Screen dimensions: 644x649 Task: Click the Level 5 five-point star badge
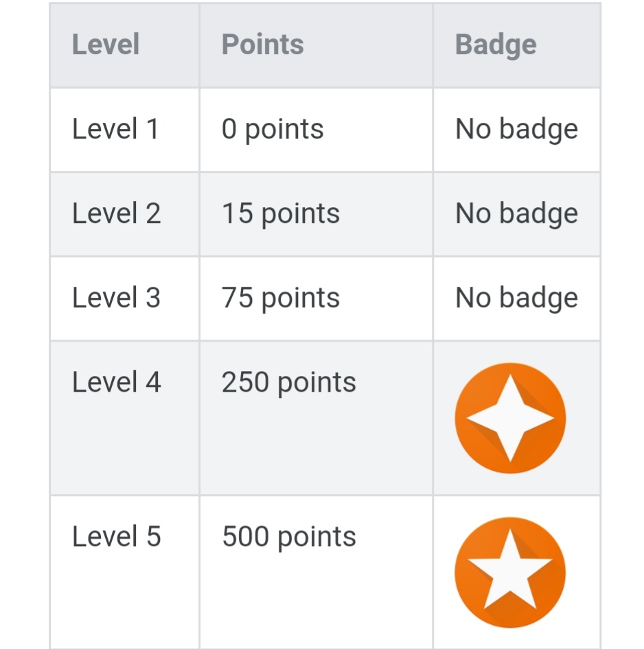[510, 572]
